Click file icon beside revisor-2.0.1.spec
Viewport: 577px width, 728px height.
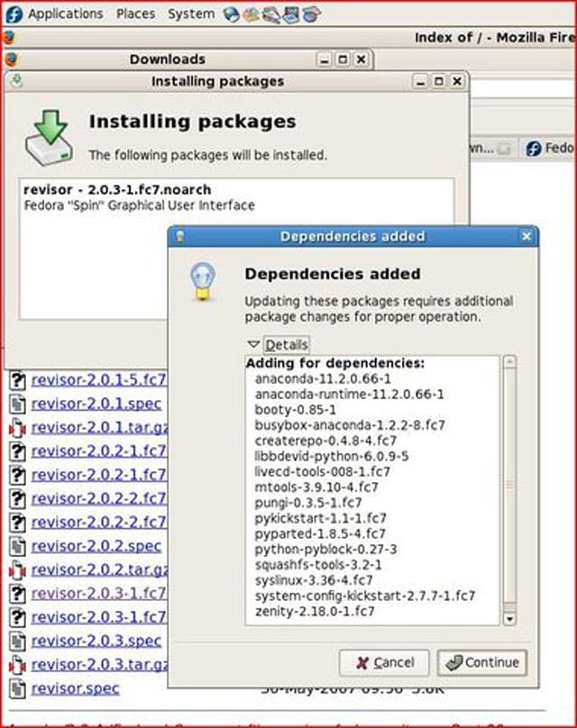(17, 404)
